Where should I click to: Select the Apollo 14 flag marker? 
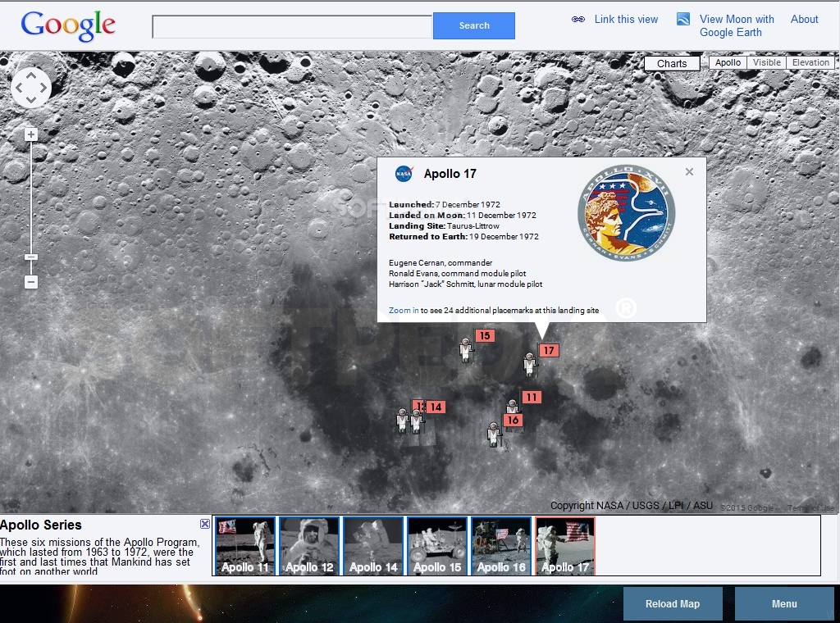click(436, 407)
